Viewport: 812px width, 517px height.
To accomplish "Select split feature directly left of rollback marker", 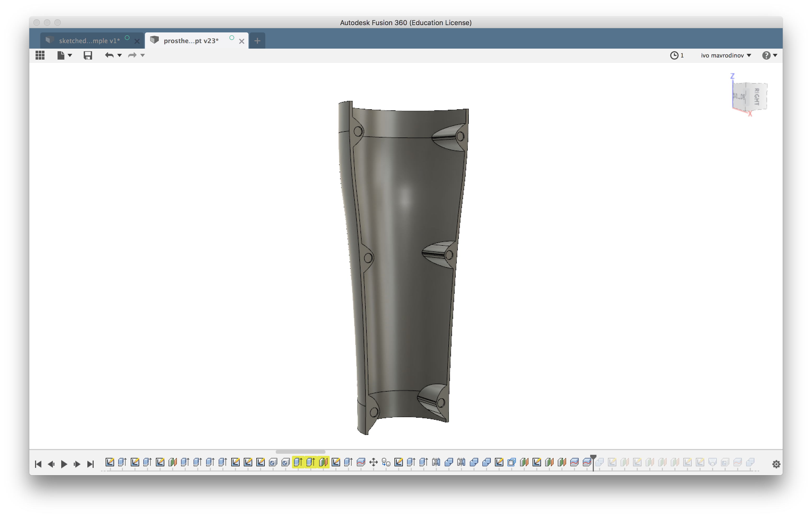I will [x=587, y=462].
